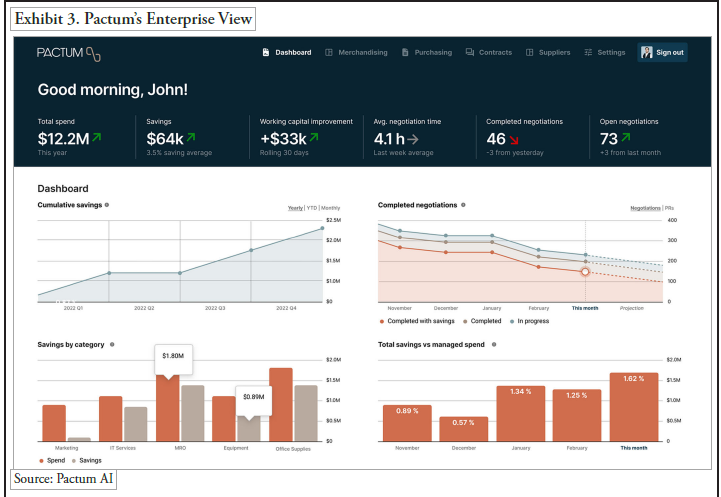
Task: Open Settings from the nav bar
Action: click(x=605, y=52)
